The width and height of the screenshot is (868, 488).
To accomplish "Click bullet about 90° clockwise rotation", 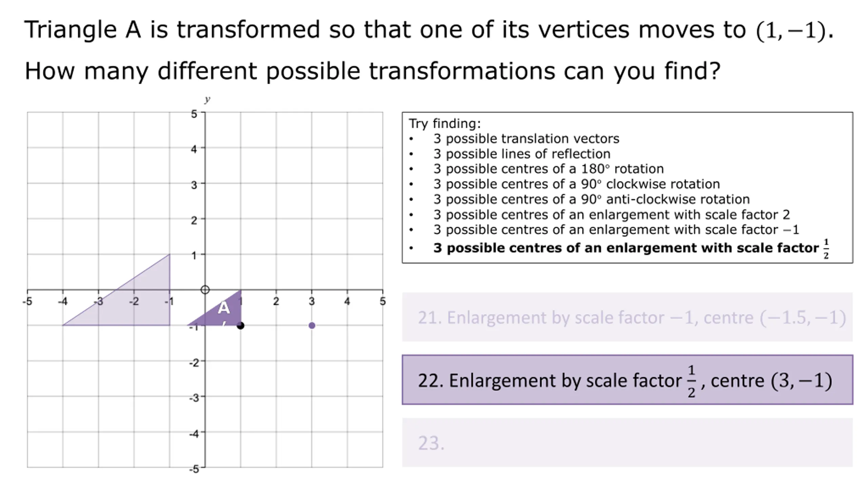I will click(576, 184).
